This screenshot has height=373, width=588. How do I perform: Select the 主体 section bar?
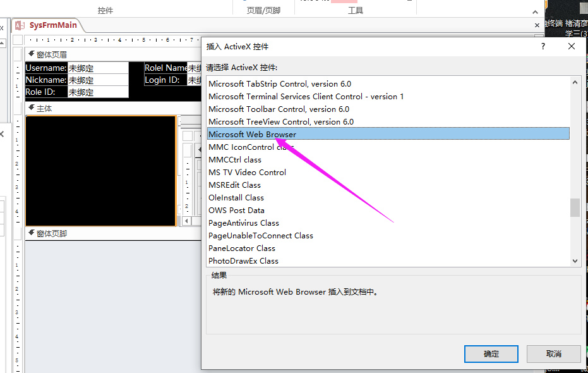113,109
